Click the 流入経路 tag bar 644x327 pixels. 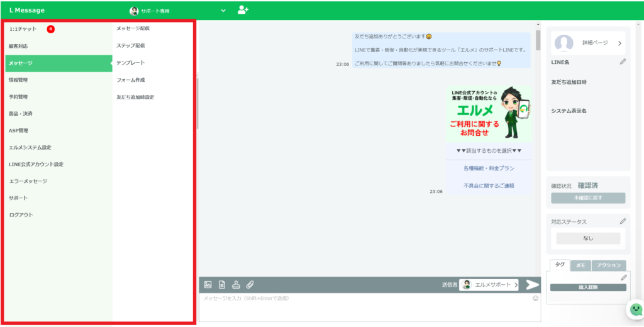[588, 287]
